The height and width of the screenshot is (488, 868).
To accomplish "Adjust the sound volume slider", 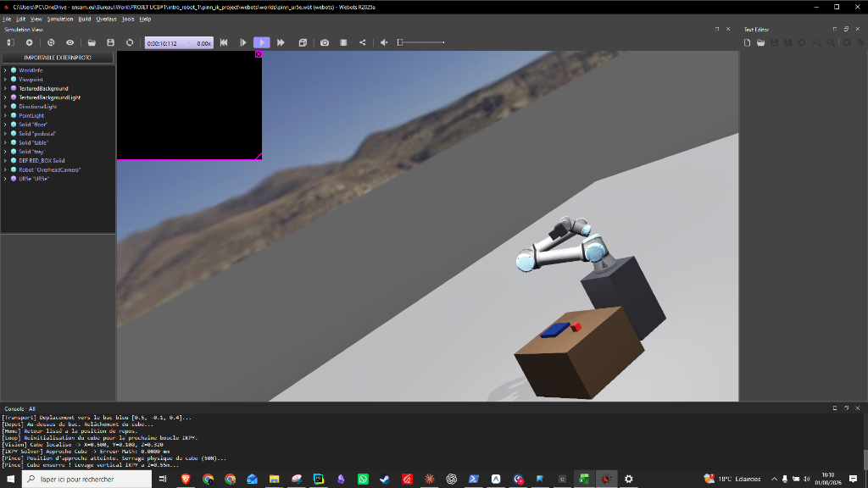I will click(421, 42).
